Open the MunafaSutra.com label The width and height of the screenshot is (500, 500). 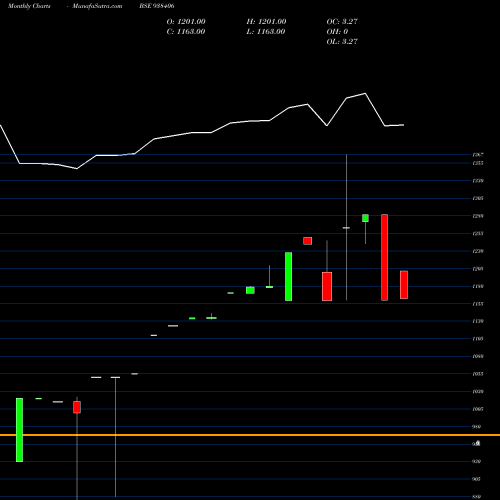click(97, 6)
